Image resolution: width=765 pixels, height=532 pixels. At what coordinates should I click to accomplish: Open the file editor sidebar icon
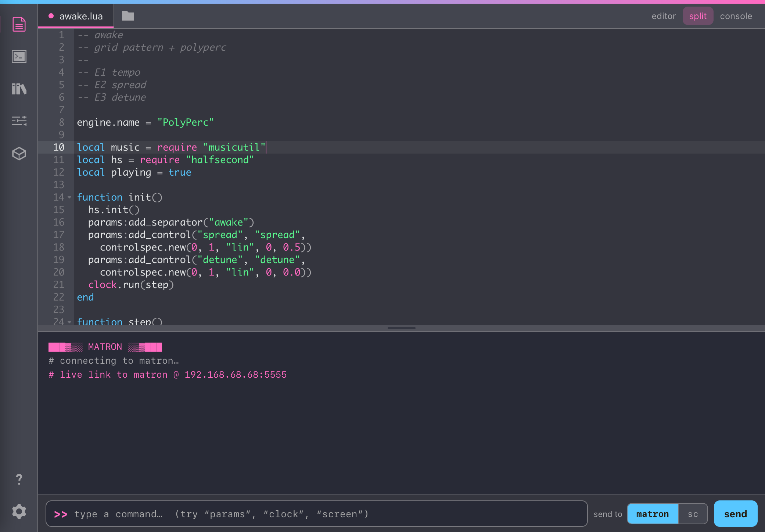(x=19, y=24)
